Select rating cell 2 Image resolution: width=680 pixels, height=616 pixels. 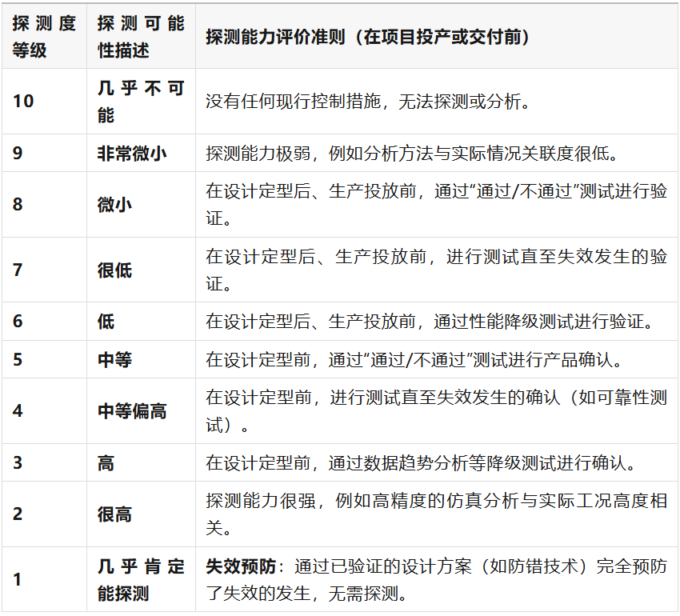coord(44,514)
